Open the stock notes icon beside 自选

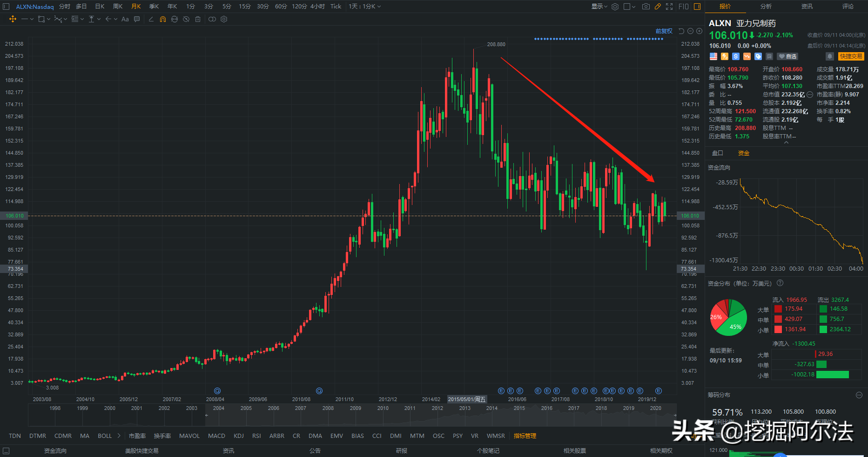[x=769, y=56]
